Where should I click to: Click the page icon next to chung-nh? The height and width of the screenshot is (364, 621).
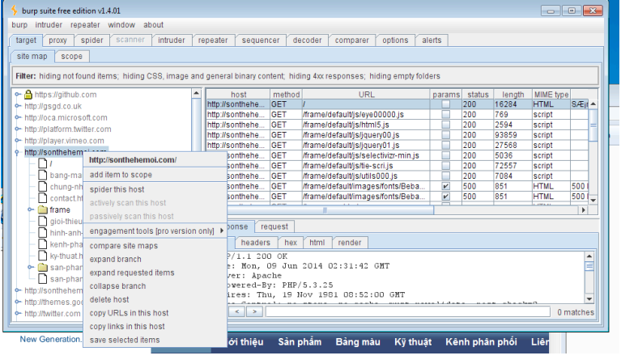43,186
